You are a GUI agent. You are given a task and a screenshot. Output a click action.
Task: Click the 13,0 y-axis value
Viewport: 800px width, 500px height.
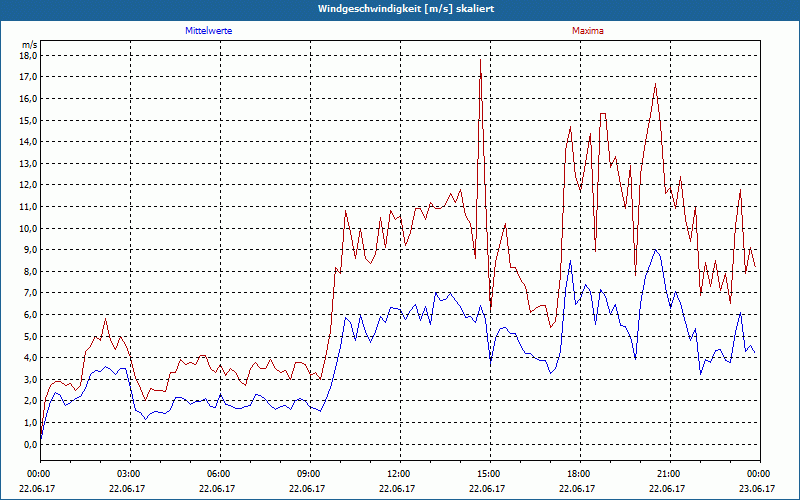pyautogui.click(x=29, y=163)
